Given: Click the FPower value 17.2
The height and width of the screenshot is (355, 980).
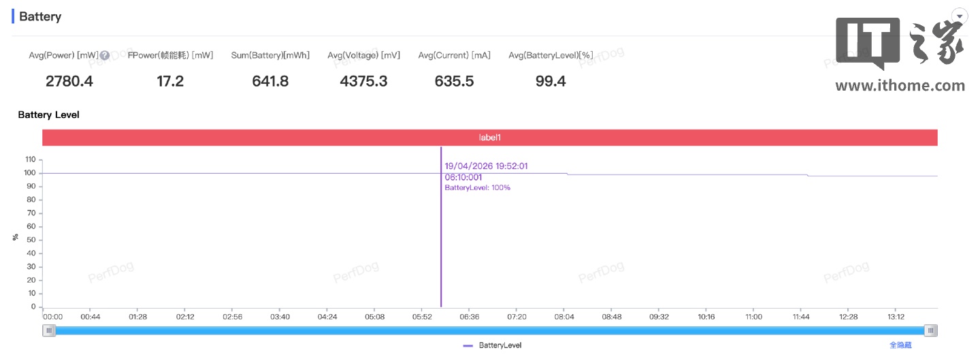Looking at the screenshot, I should [170, 82].
